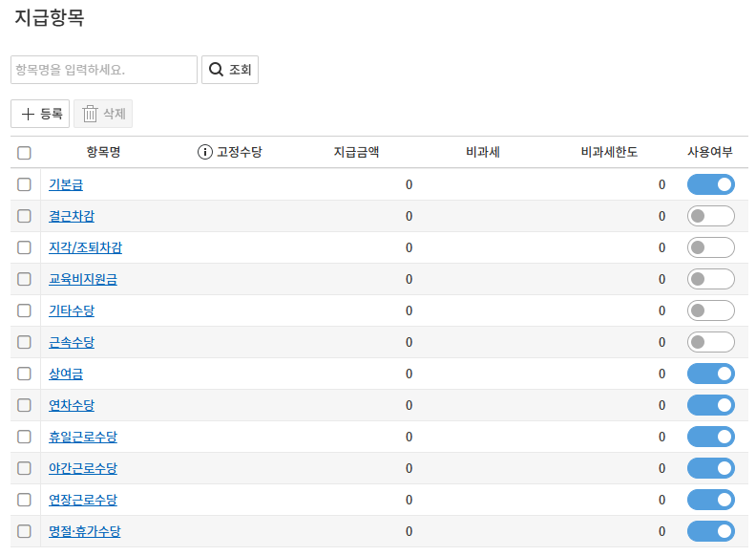Screen dimensions: 756x556
Task: Click the search magnifier 조회 button
Action: click(230, 70)
